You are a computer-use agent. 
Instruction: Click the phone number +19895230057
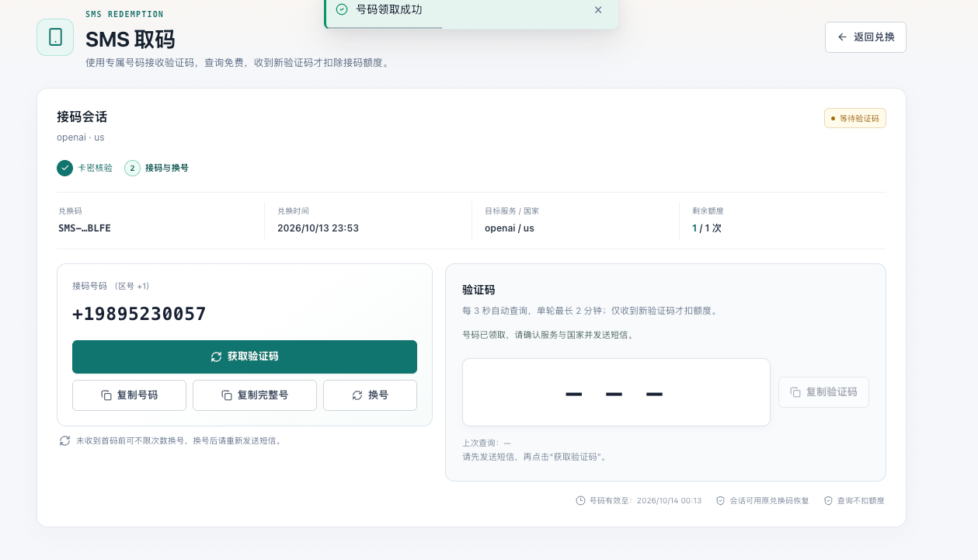tap(139, 314)
